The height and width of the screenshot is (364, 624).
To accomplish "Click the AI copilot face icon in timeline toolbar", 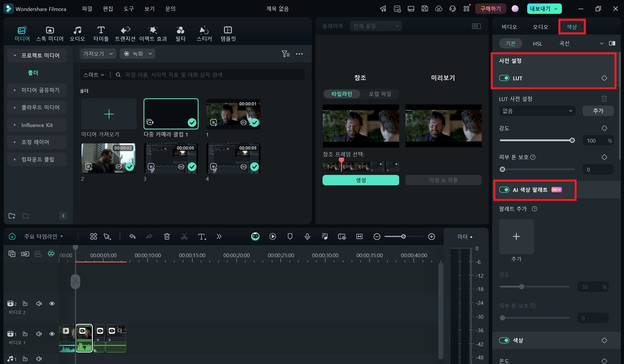I will (x=255, y=237).
